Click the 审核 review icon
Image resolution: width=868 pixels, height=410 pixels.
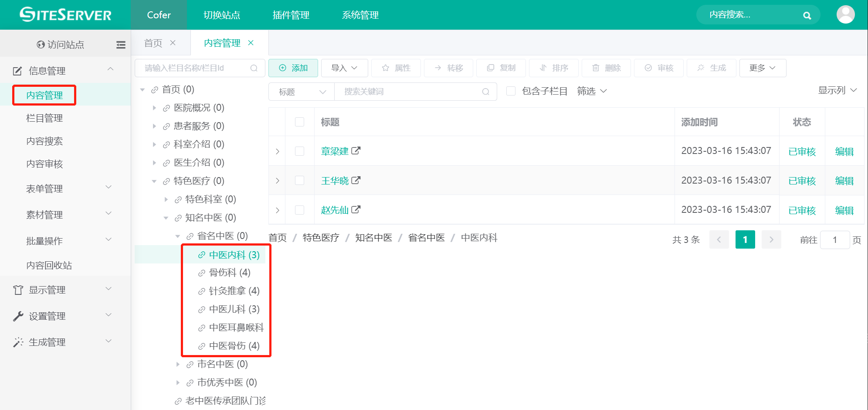pyautogui.click(x=658, y=68)
